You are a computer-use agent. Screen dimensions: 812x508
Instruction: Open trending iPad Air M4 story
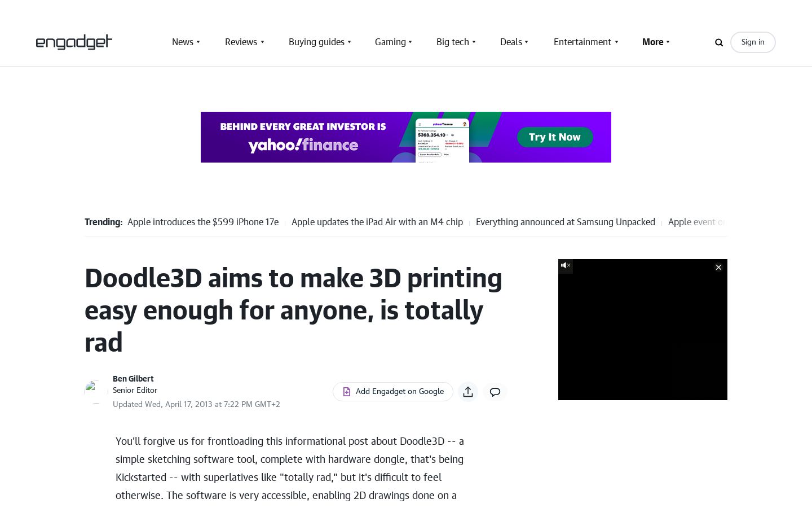pyautogui.click(x=377, y=222)
